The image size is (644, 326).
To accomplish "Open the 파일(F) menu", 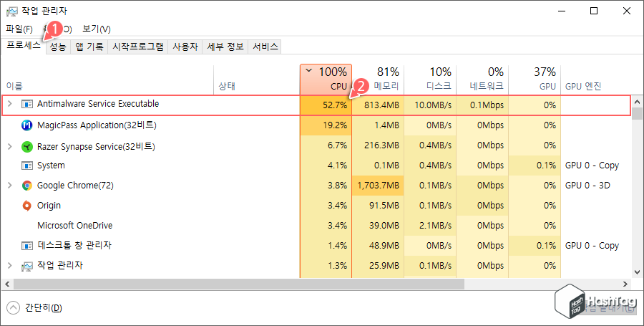I will [x=19, y=29].
